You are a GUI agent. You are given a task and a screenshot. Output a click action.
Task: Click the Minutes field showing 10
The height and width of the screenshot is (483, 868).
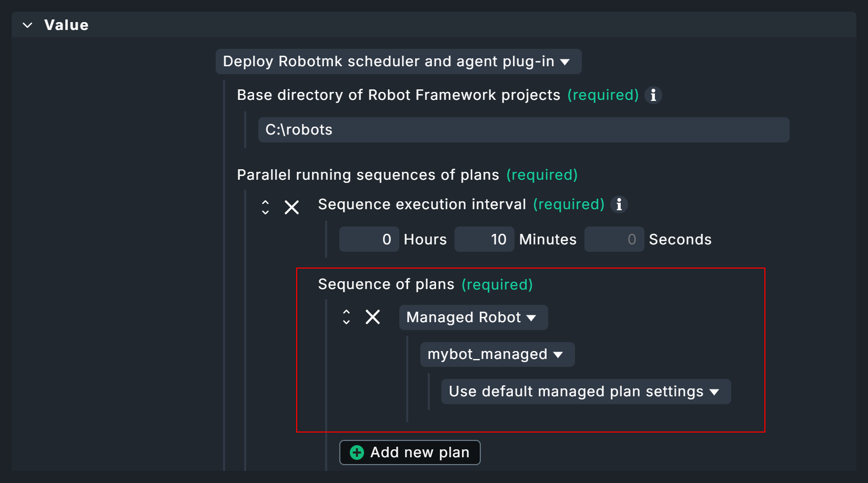(484, 239)
